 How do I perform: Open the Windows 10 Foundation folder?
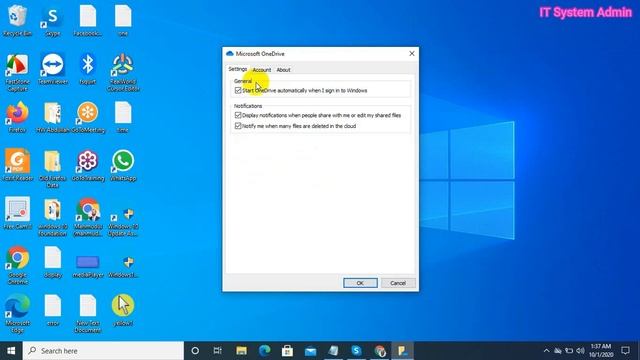[x=53, y=217]
